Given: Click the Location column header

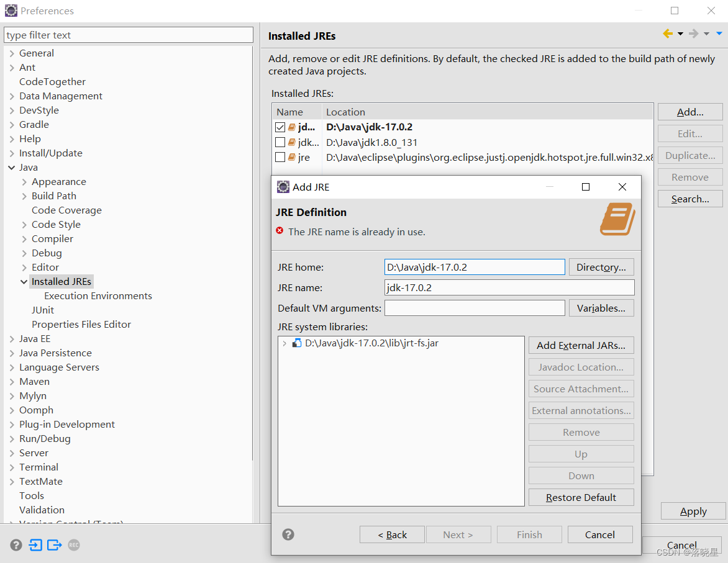Looking at the screenshot, I should (x=488, y=112).
